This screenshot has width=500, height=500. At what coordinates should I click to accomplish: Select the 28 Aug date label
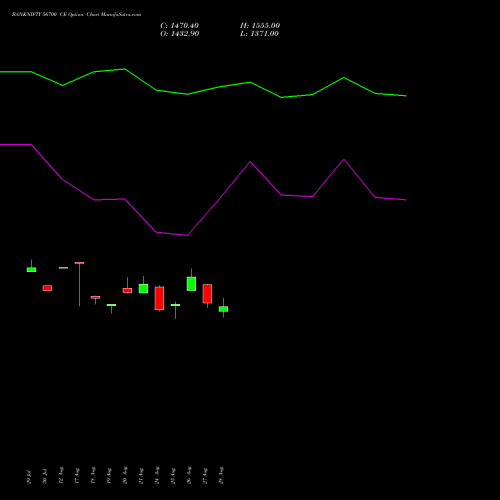[221, 475]
